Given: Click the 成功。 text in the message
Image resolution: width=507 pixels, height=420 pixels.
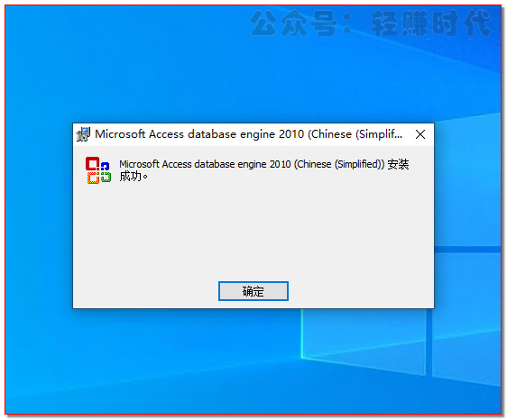Looking at the screenshot, I should pyautogui.click(x=134, y=177).
